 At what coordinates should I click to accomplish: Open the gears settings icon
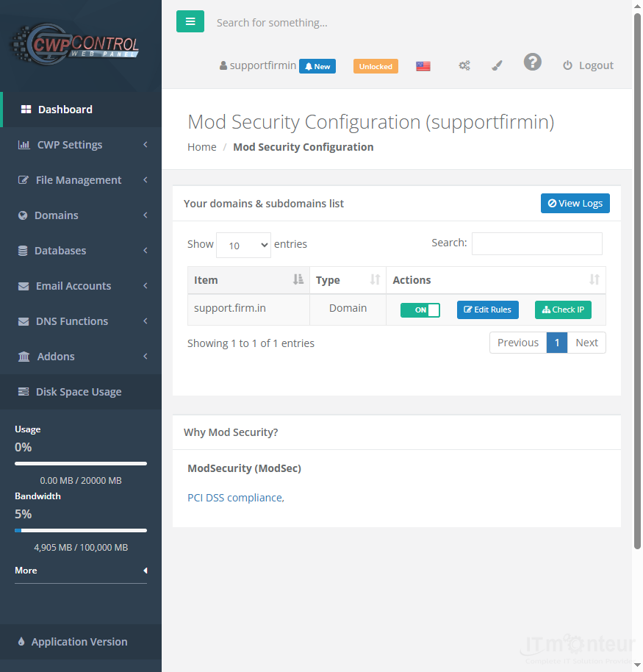pos(464,65)
